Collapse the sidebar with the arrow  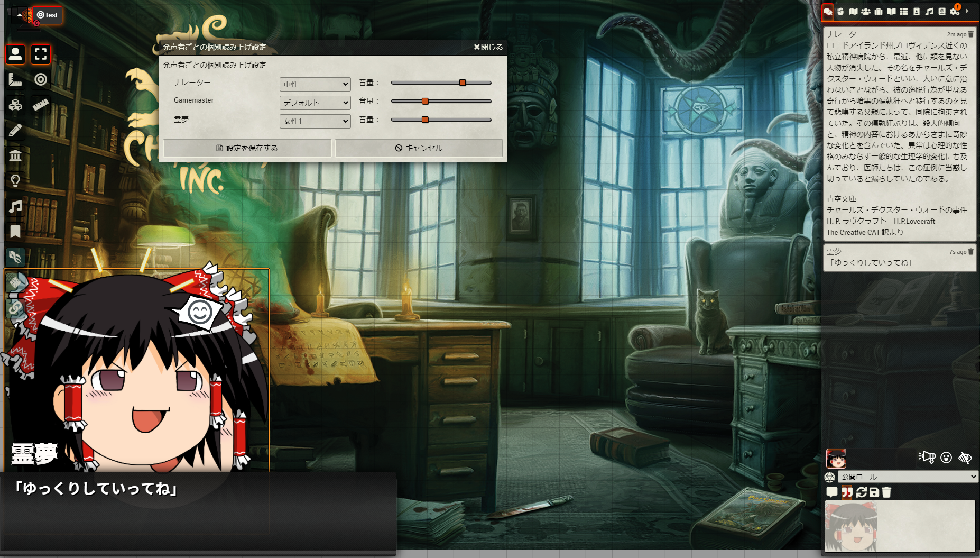tap(967, 11)
